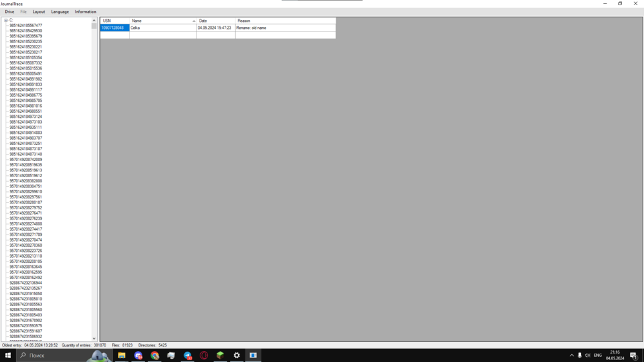The height and width of the screenshot is (362, 644).
Task: Open Telegram from the taskbar
Action: click(x=187, y=356)
